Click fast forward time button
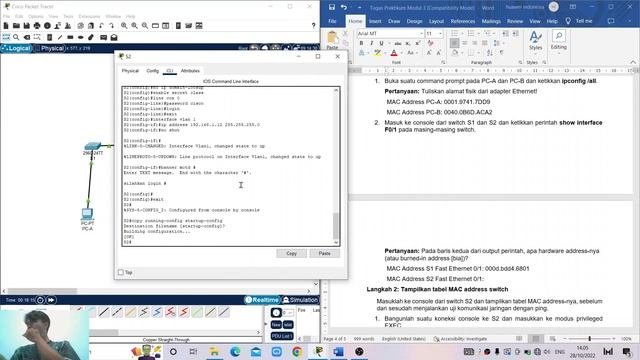The width and height of the screenshot is (640, 360). [51, 300]
